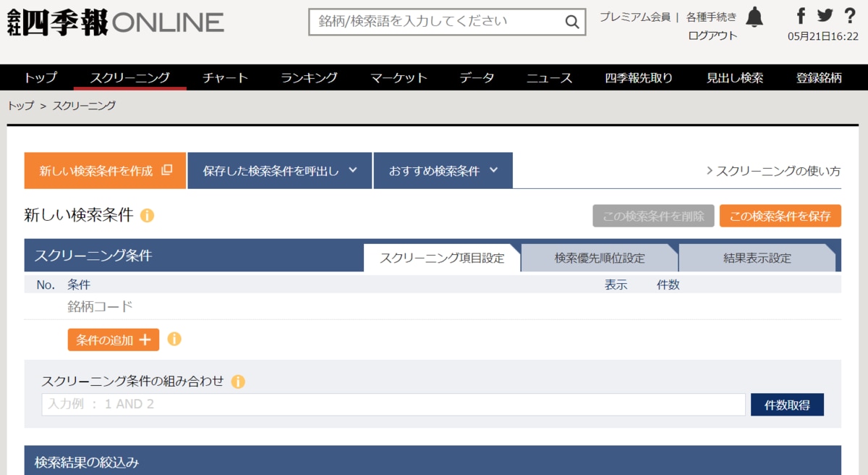Viewport: 868px width, 475px height.
Task: Click info icon beside 新しい検索条件 heading
Action: (147, 216)
